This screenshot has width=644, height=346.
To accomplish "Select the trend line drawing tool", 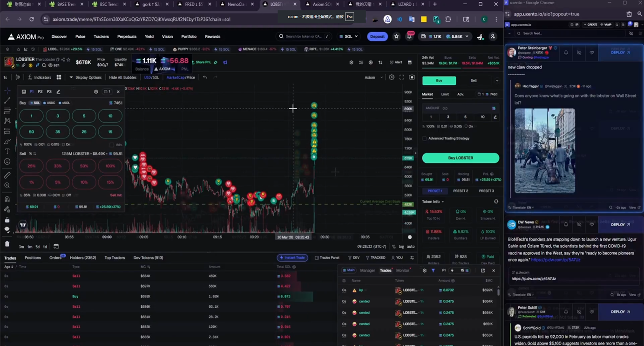I will [7, 101].
